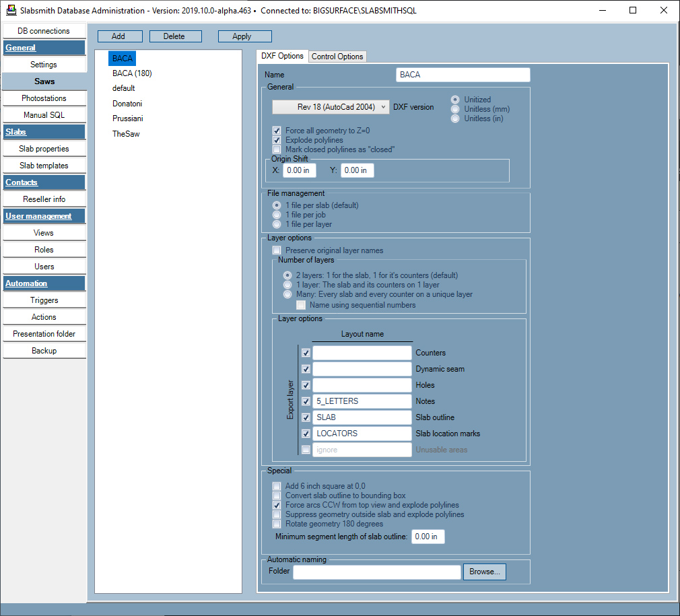The width and height of the screenshot is (680, 616).
Task: Click Origin Shift Y input field
Action: click(357, 170)
